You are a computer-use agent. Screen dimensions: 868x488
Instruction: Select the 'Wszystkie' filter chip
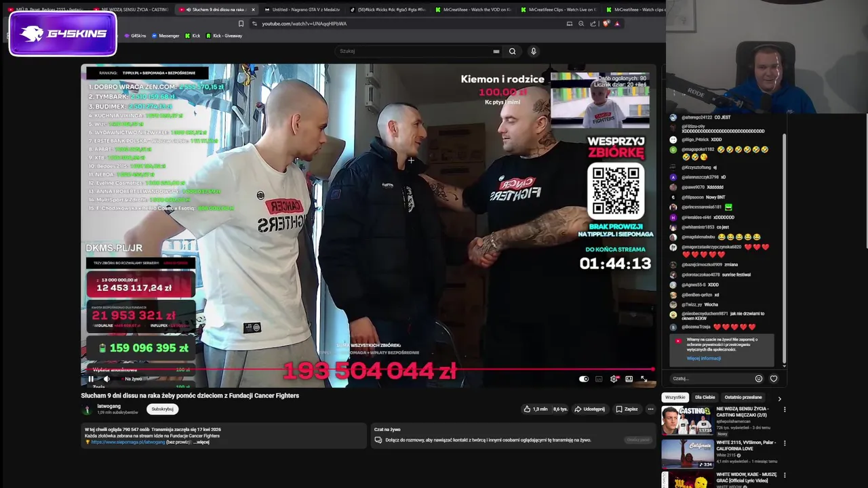(x=675, y=397)
